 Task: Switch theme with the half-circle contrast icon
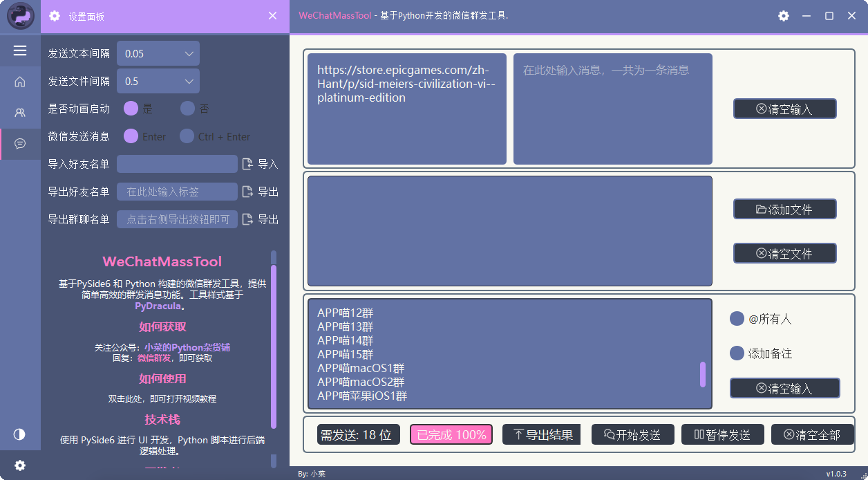19,434
